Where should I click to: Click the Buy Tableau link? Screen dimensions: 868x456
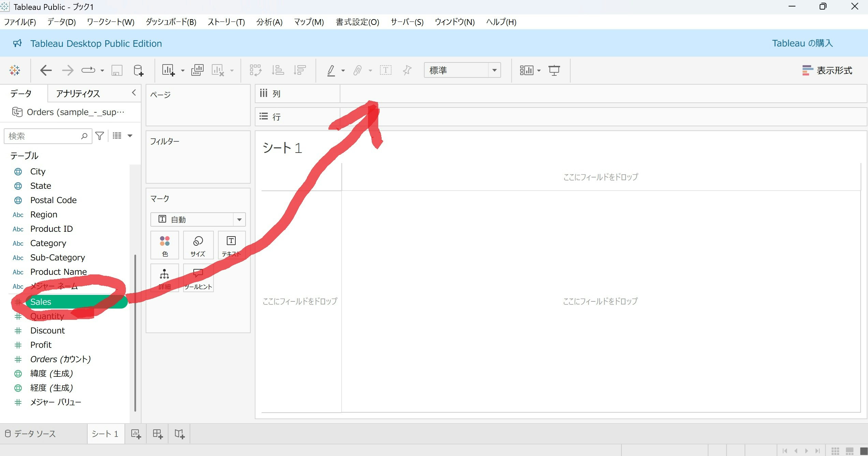pos(802,43)
